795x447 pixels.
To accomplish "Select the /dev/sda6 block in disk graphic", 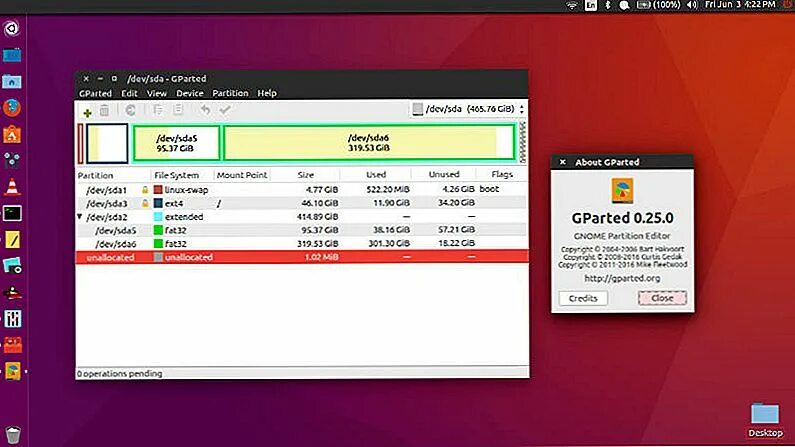I will click(369, 143).
